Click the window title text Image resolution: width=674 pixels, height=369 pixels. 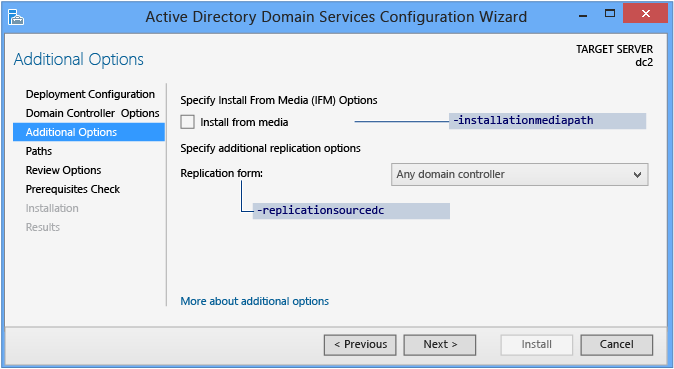click(336, 17)
